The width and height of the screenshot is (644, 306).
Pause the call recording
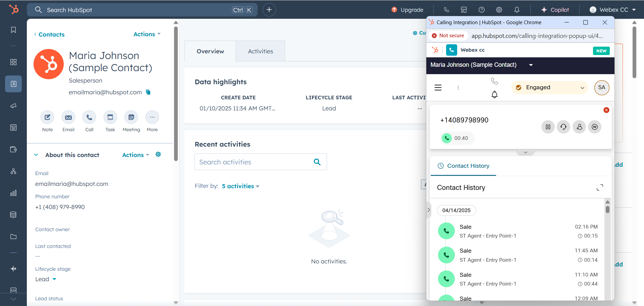pos(595,127)
